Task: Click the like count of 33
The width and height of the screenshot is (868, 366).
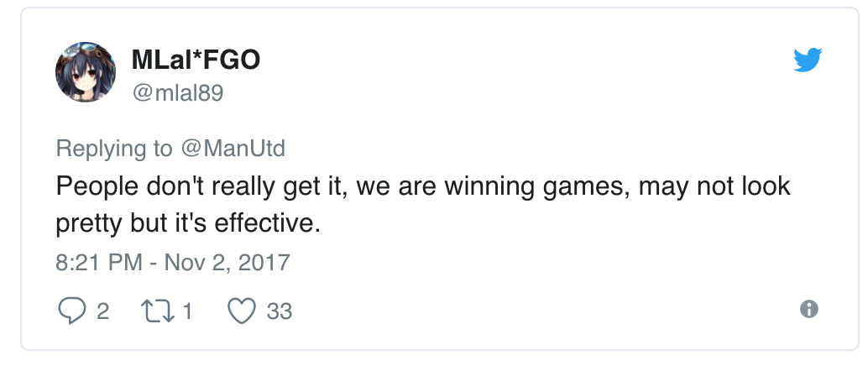Action: pos(279,311)
